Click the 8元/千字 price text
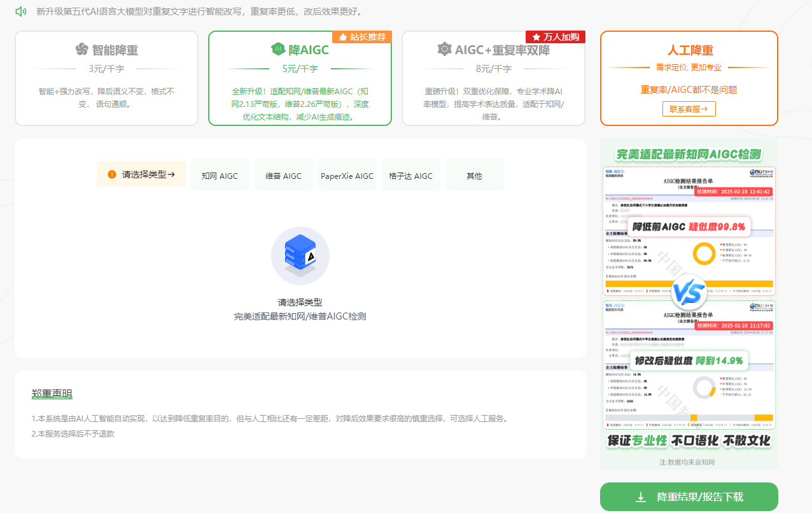The height and width of the screenshot is (513, 812). coord(493,68)
